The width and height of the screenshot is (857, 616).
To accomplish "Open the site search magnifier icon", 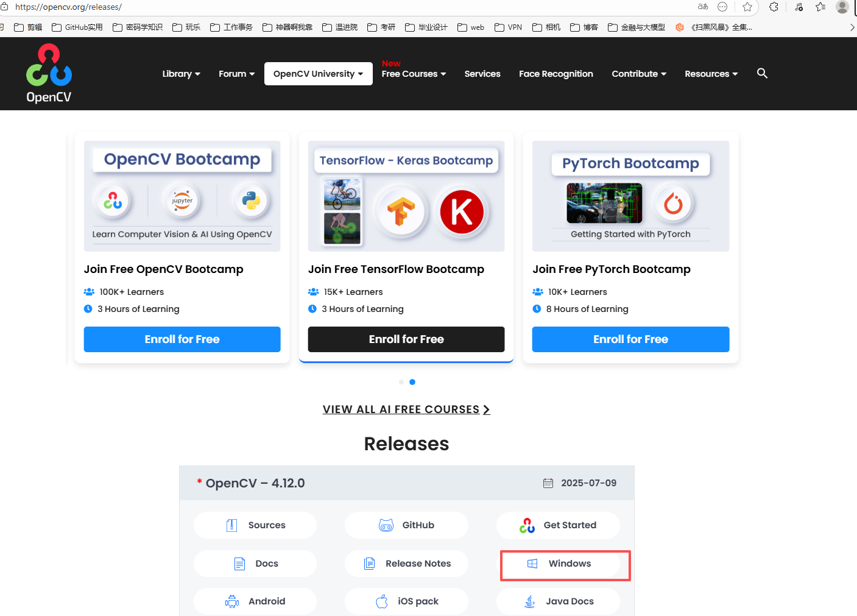I will pos(762,73).
